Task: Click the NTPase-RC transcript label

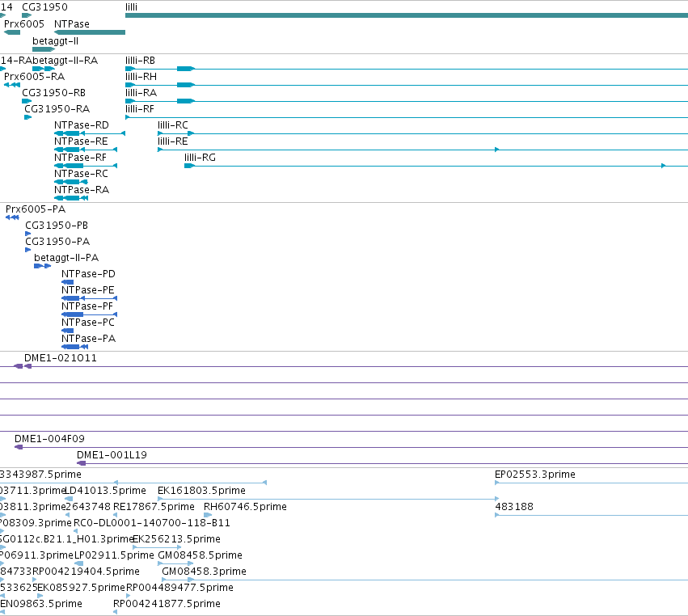Action: pos(81,174)
